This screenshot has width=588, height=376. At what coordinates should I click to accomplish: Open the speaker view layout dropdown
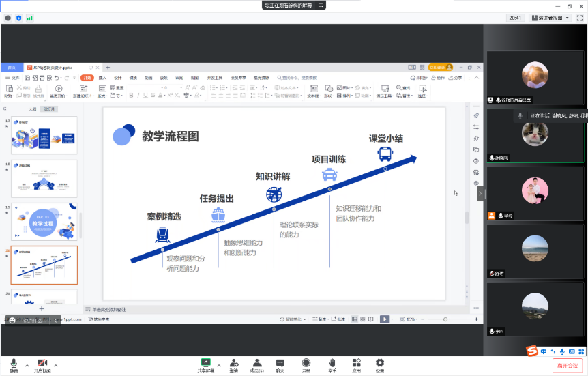coord(551,18)
